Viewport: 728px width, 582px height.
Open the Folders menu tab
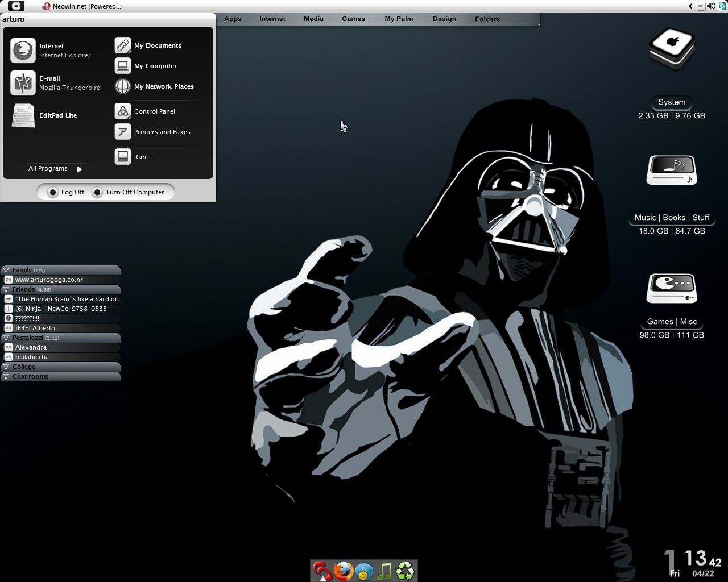(x=487, y=19)
